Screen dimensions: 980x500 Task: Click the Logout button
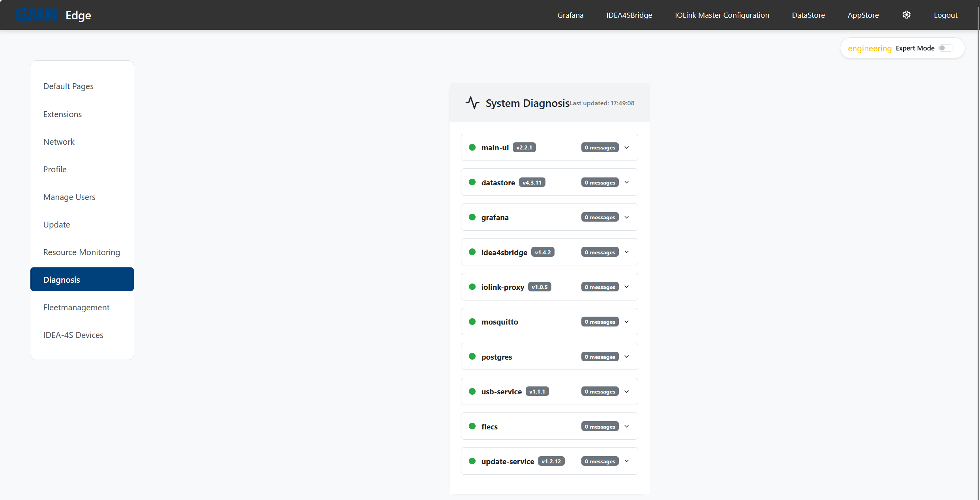(946, 15)
